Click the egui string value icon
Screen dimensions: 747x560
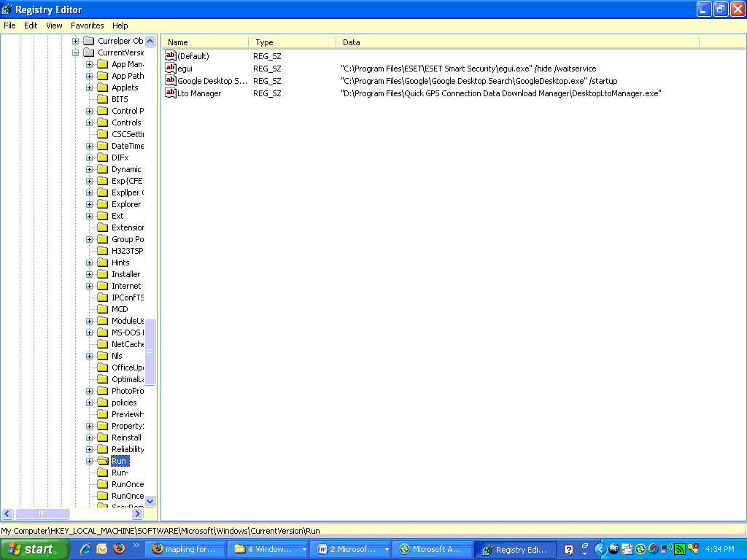[x=171, y=68]
